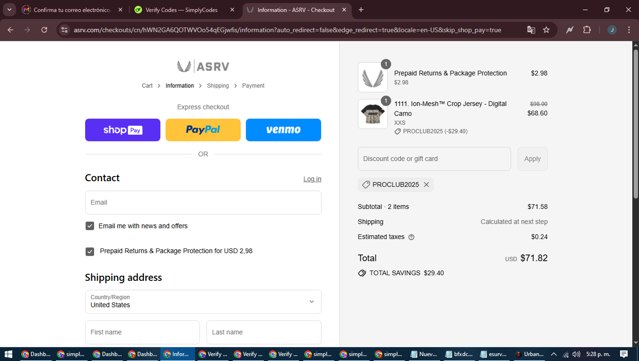Open a new browser tab
Image resolution: width=639 pixels, height=361 pixels.
(361, 10)
